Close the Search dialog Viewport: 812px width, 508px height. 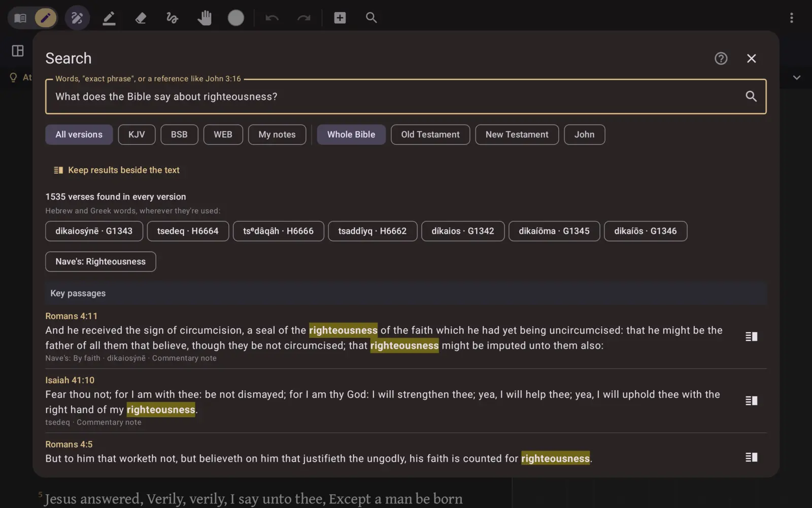(x=752, y=58)
